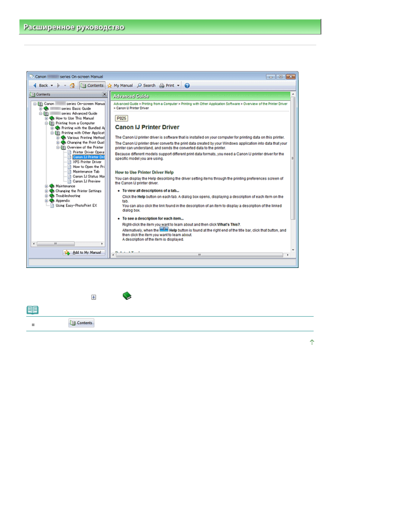
Task: Click the open-book icon beside Printing from a Computer
Action: click(52, 123)
